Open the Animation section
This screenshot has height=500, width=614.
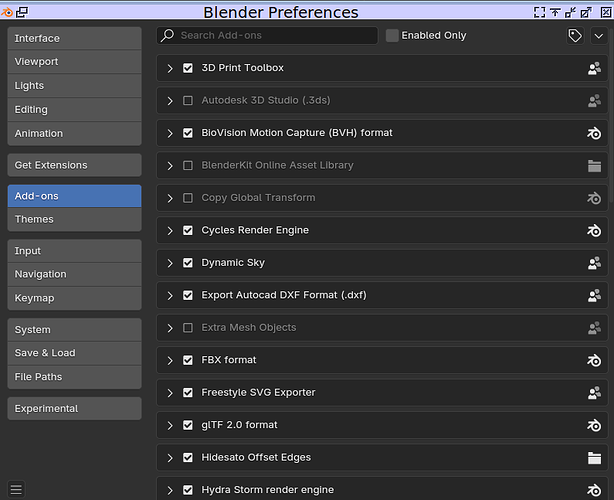click(74, 134)
